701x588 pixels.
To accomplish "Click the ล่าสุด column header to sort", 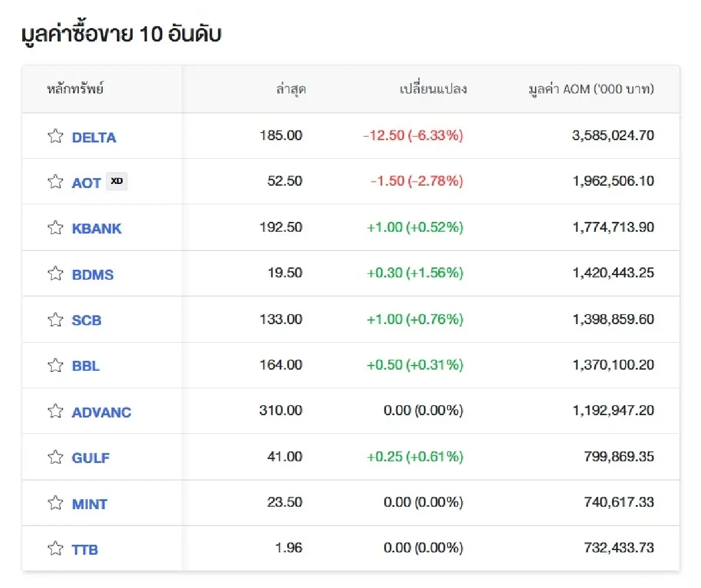I will point(291,89).
